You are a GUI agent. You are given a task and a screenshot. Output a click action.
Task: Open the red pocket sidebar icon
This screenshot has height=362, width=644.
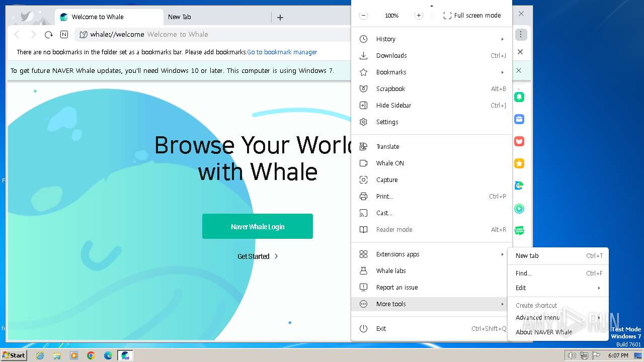[x=519, y=141]
